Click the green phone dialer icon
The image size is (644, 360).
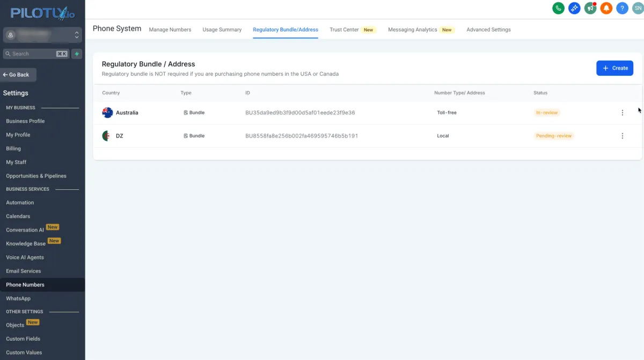[x=558, y=8]
